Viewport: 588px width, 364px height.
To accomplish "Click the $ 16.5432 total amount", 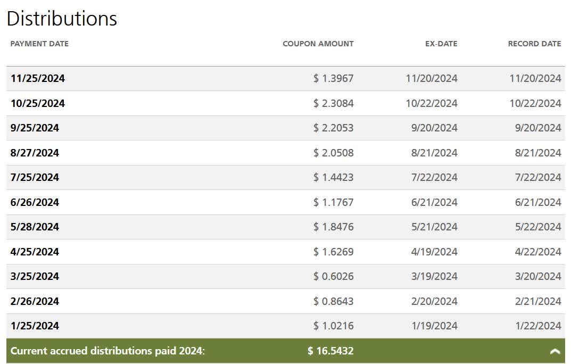I will [x=330, y=351].
